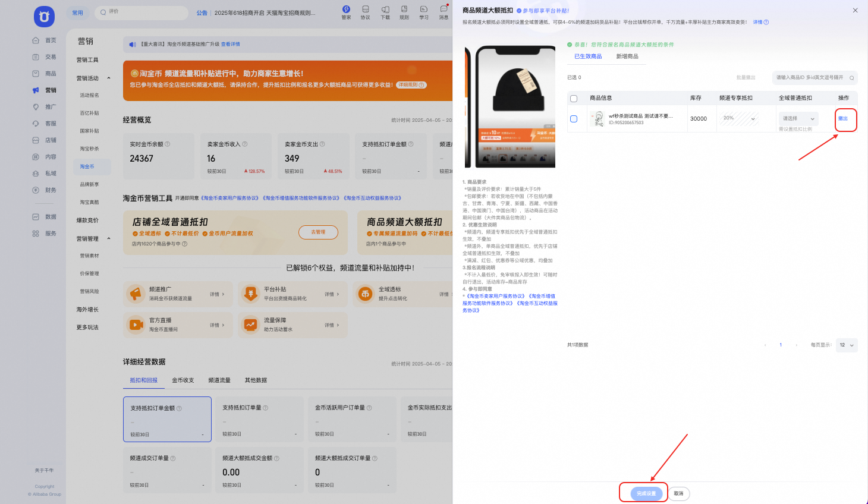This screenshot has width=868, height=504.
Task: Open the 消息 messages icon
Action: coord(444,10)
